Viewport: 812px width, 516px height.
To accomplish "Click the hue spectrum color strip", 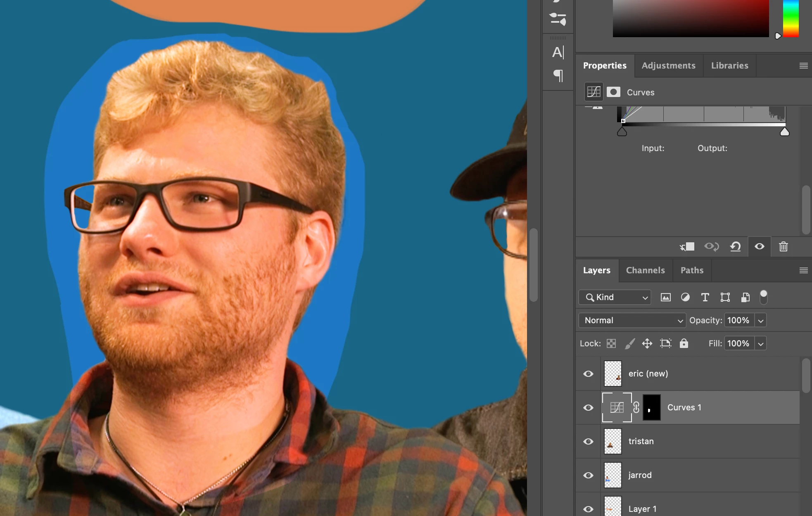I will pos(791,19).
